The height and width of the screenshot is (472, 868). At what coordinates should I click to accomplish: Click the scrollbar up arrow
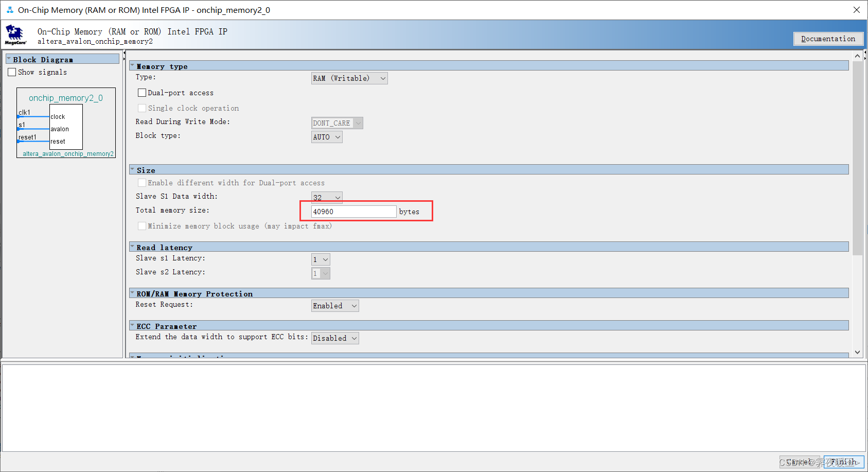point(857,56)
